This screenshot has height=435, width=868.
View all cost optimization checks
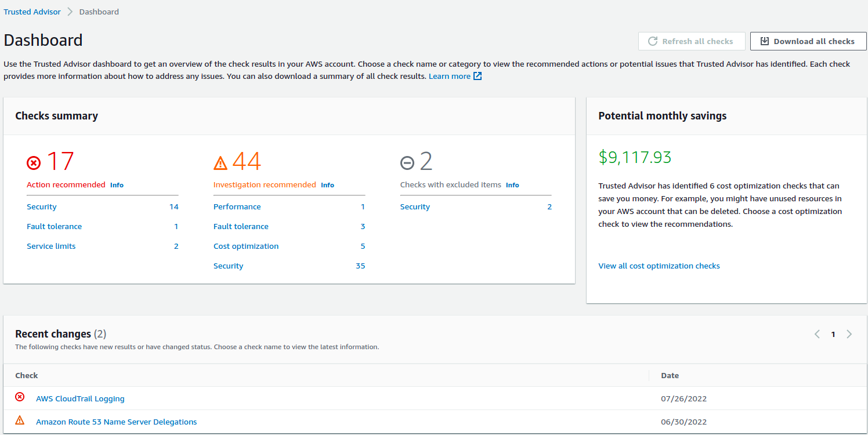(x=659, y=266)
